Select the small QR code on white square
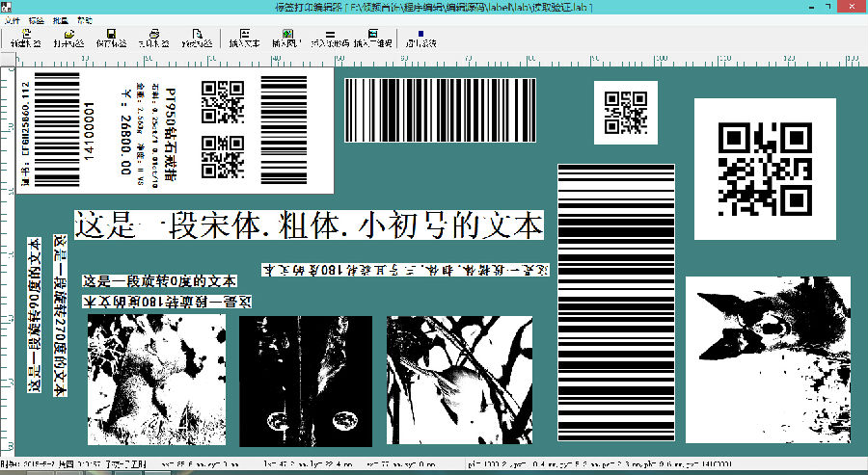868x475 pixels. (x=624, y=112)
